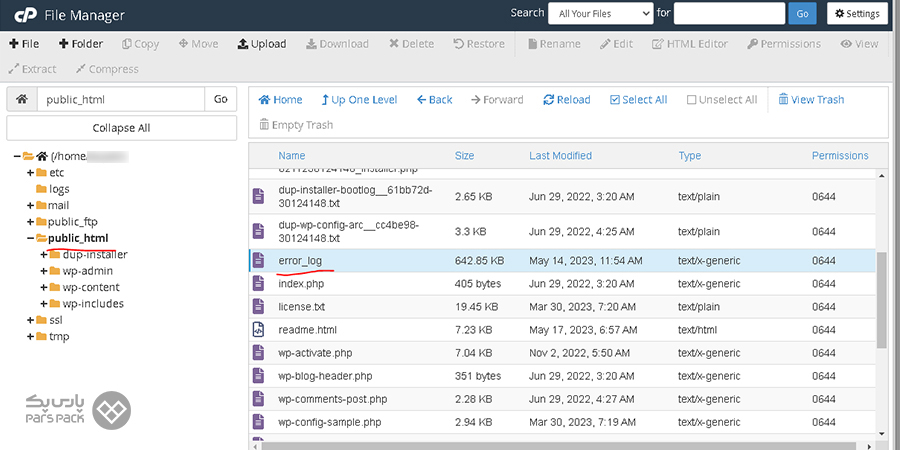Collapse the public_html folder in tree
Viewport: 900px width, 450px height.
30,238
